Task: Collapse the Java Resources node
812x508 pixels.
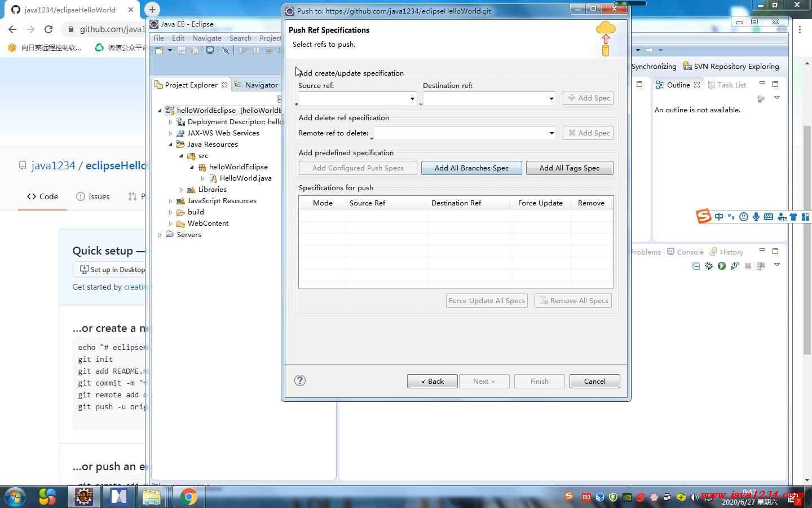Action: click(171, 144)
